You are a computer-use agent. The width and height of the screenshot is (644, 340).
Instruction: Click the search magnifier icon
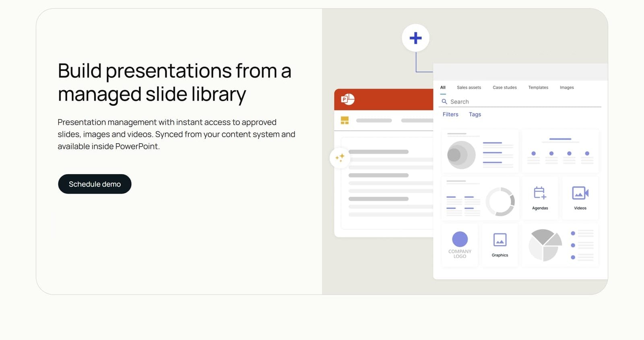[x=444, y=101]
